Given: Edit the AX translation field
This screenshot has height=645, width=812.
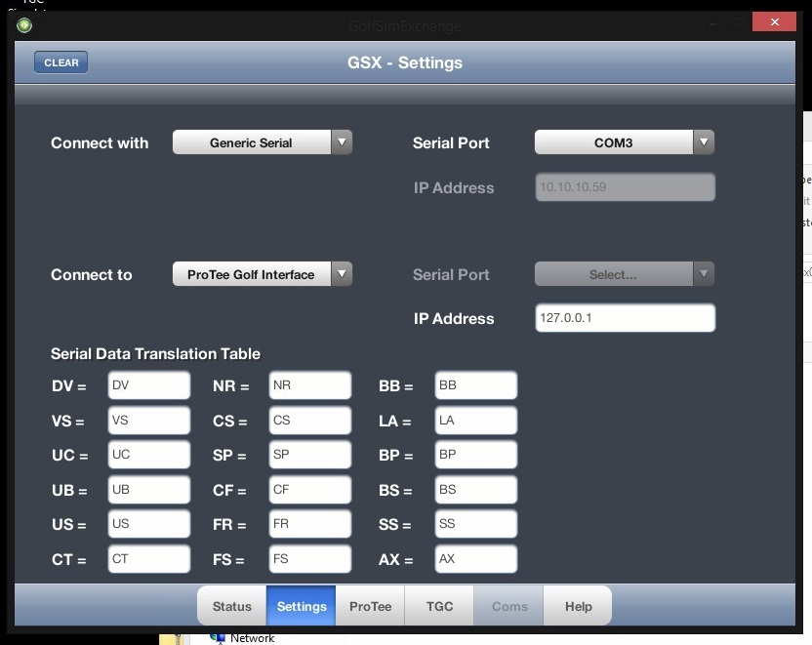Looking at the screenshot, I should click(x=475, y=559).
